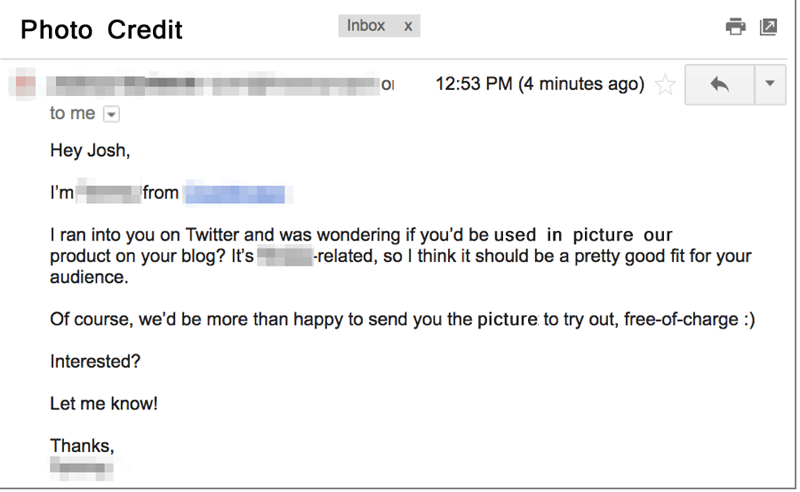The height and width of the screenshot is (492, 800).
Task: Click the "to me" recipient text
Action: coord(72,114)
